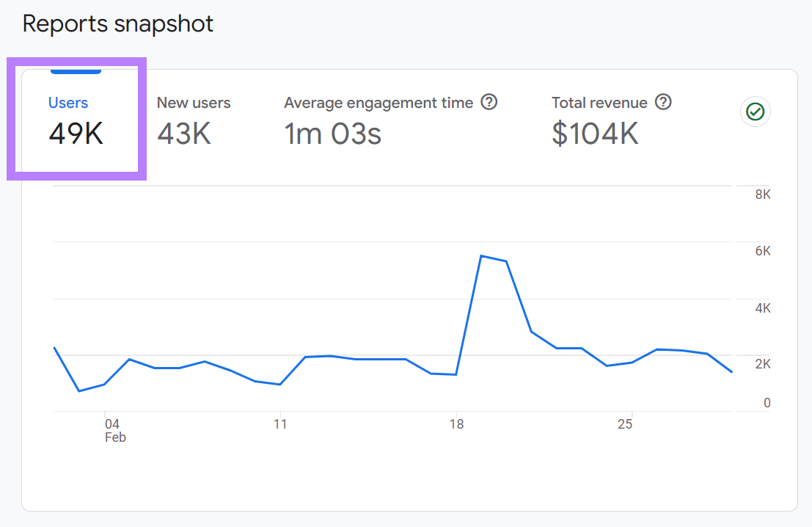Viewport: 812px width, 527px height.
Task: Click the $104K revenue value
Action: point(594,134)
